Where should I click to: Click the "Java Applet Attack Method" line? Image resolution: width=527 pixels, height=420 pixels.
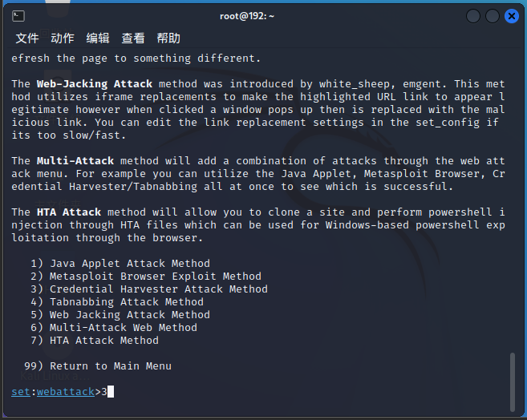130,264
